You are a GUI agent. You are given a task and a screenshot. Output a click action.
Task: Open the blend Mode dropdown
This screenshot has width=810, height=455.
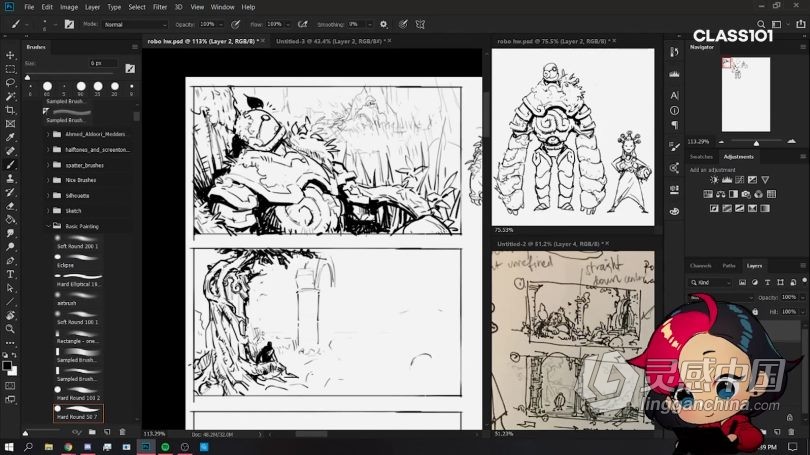[135, 24]
